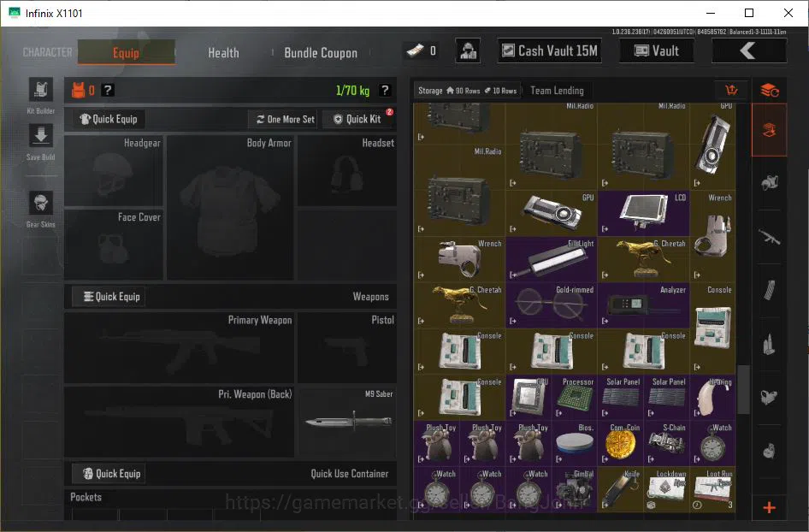Screen dimensions: 809x532
Task: Select the Gimbal item in storage
Action: pos(574,489)
